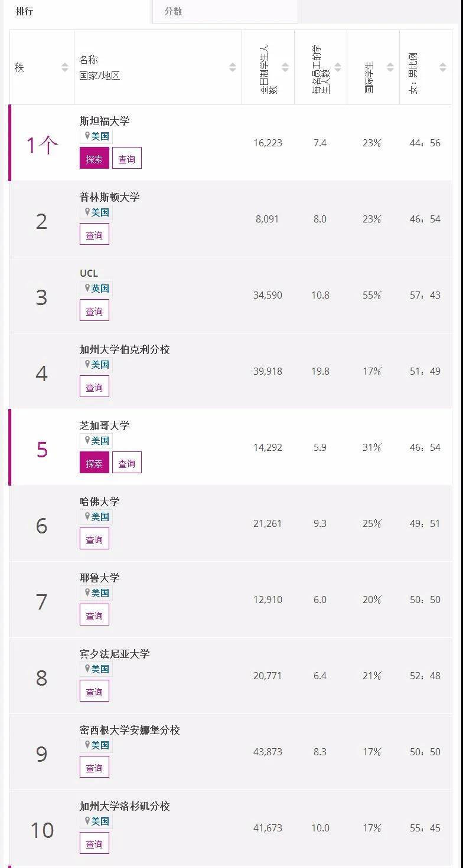Click location pin icon for Stanford University

(87, 136)
